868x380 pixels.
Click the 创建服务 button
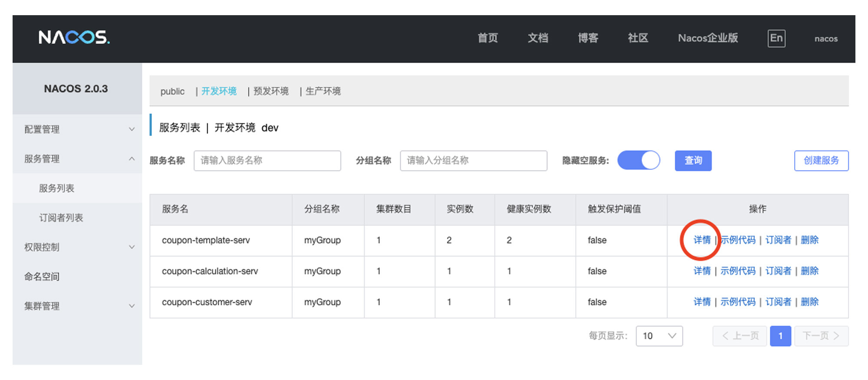coord(821,161)
